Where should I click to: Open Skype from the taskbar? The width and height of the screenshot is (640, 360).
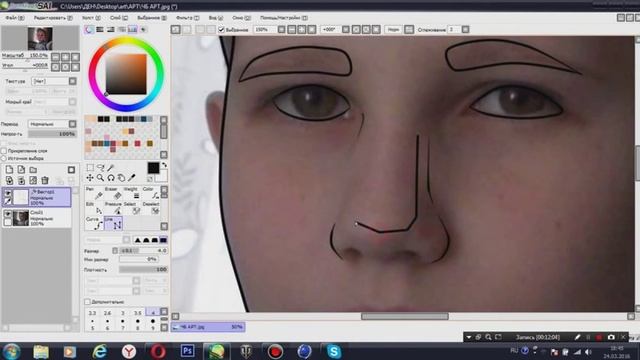point(334,351)
